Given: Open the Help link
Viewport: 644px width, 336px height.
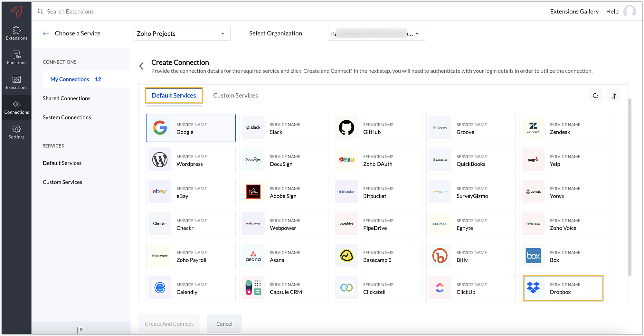Looking at the screenshot, I should pos(612,12).
